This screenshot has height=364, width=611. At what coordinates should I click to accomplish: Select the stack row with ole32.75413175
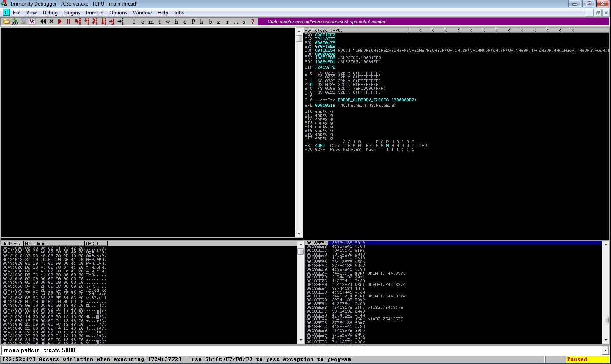pyautogui.click(x=453, y=308)
